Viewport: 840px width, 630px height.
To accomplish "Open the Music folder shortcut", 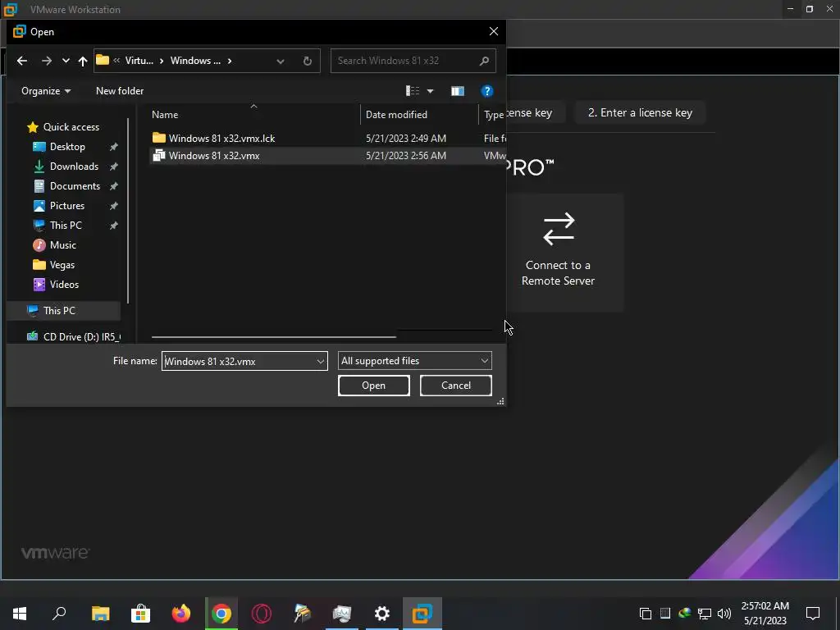I will tap(62, 245).
